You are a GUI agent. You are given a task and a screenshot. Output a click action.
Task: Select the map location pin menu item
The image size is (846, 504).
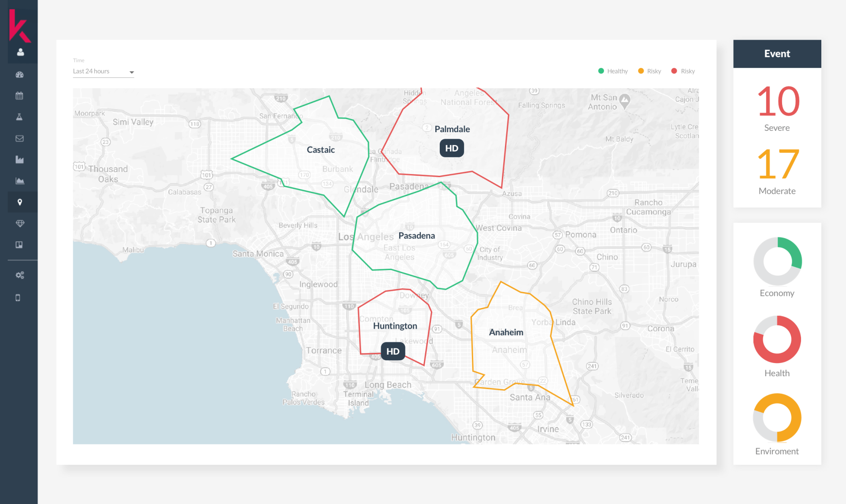tap(19, 202)
